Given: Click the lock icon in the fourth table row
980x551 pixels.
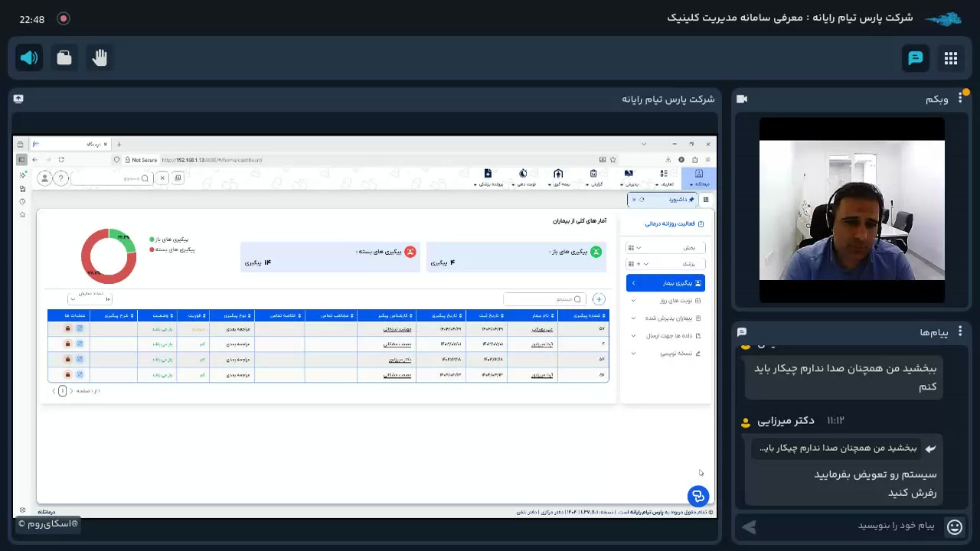Looking at the screenshot, I should pyautogui.click(x=67, y=374).
